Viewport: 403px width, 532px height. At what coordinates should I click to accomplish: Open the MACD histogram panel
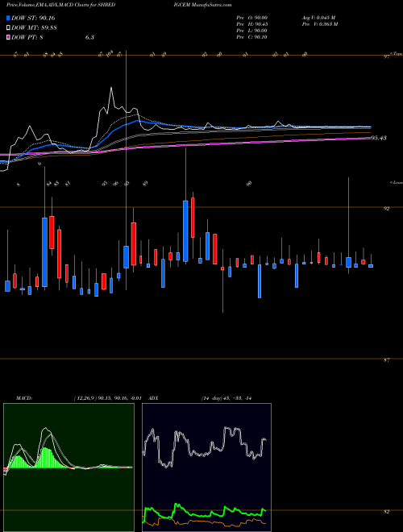coord(69,468)
